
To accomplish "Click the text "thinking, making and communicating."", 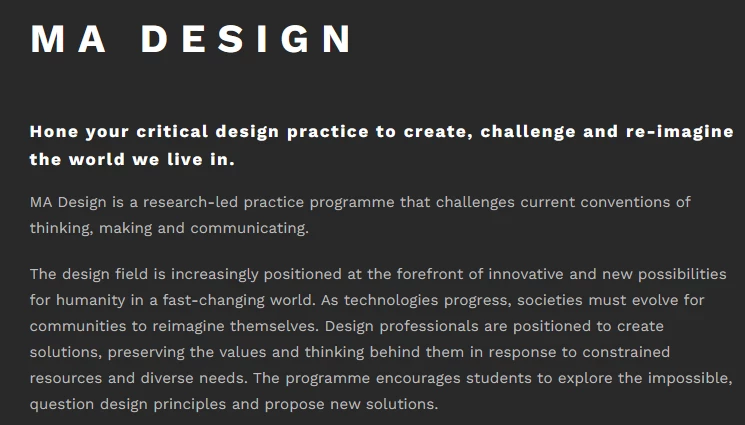I will coord(169,228).
